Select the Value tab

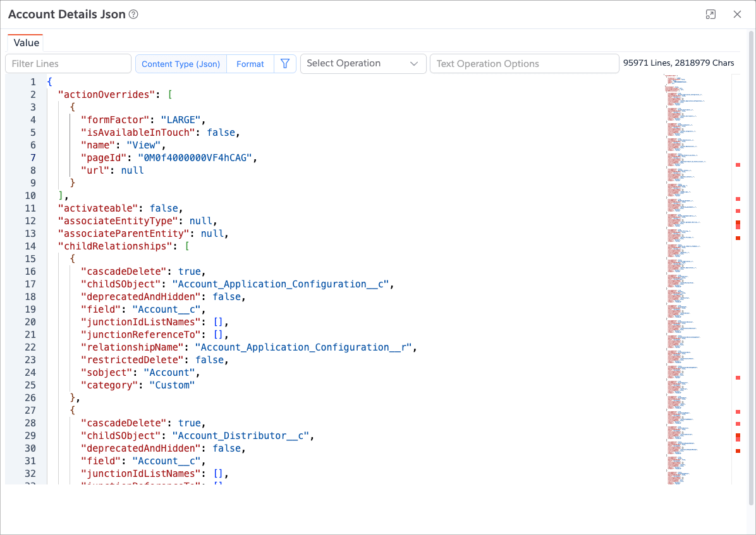(26, 43)
